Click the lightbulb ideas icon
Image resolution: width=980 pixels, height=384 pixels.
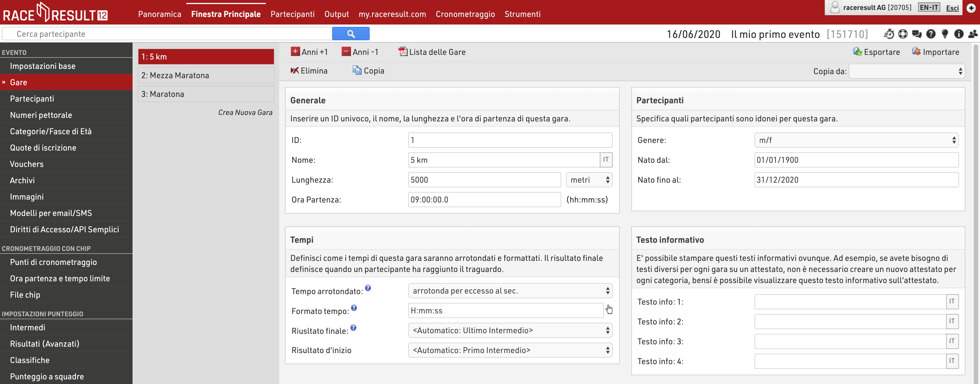point(945,34)
